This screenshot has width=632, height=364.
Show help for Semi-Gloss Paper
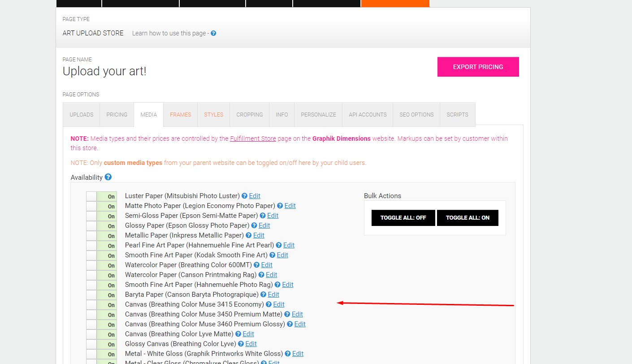pos(263,216)
